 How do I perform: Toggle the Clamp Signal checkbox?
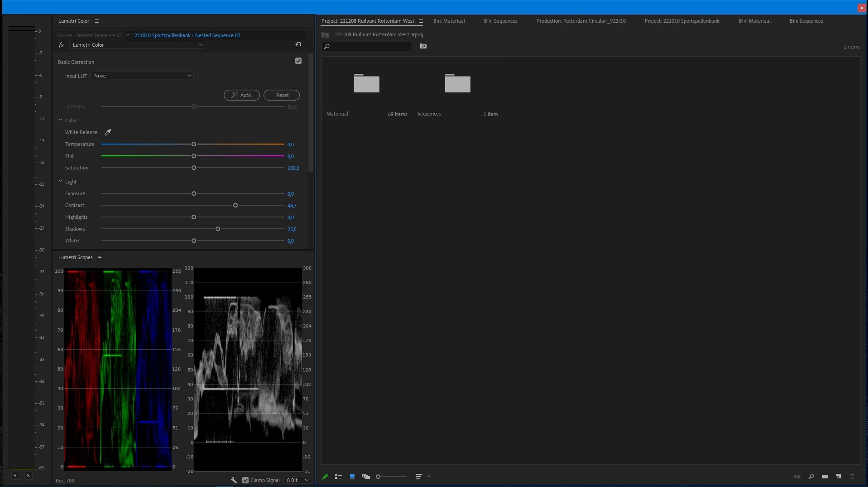point(245,480)
